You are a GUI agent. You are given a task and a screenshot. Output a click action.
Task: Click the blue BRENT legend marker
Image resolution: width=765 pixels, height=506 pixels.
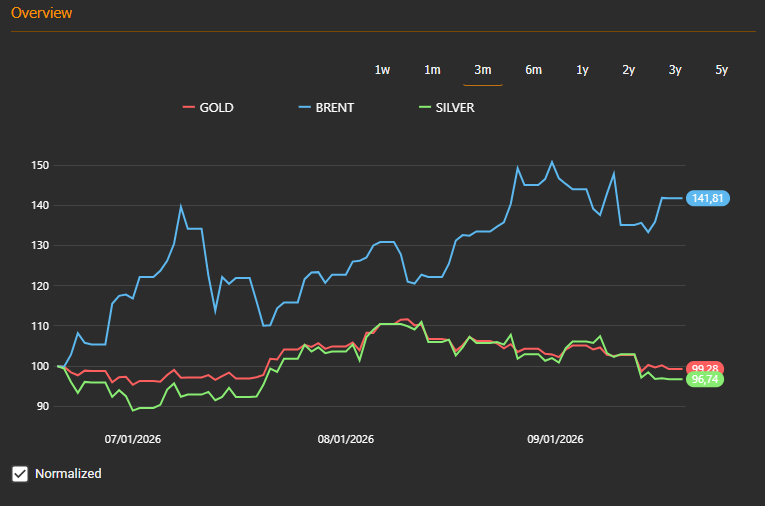click(304, 107)
